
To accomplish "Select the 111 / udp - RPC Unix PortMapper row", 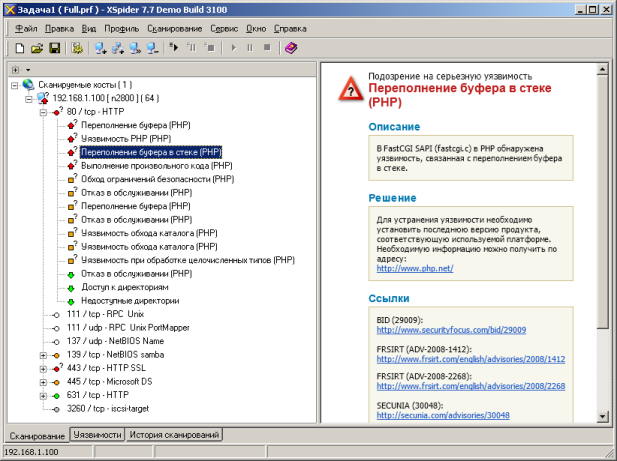I will [x=128, y=327].
